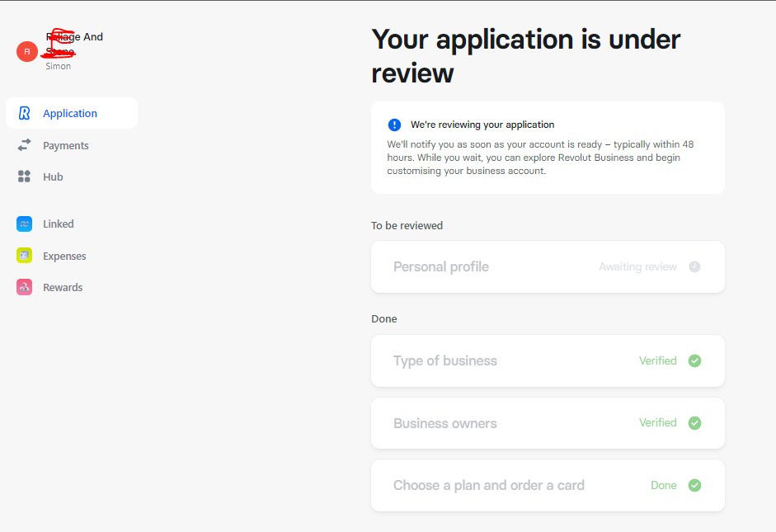Open the Payments menu item
Viewport: 776px width, 532px height.
(66, 145)
